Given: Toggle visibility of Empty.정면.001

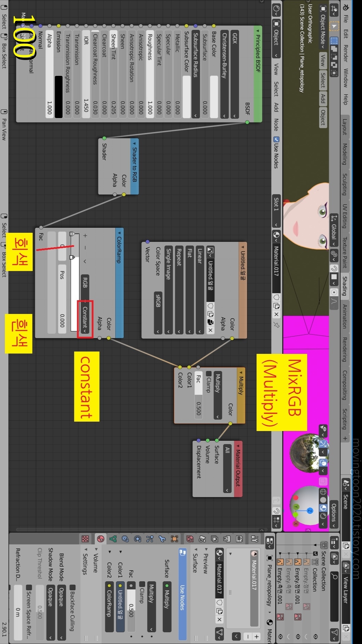Looking at the screenshot, I should [x=297, y=636].
